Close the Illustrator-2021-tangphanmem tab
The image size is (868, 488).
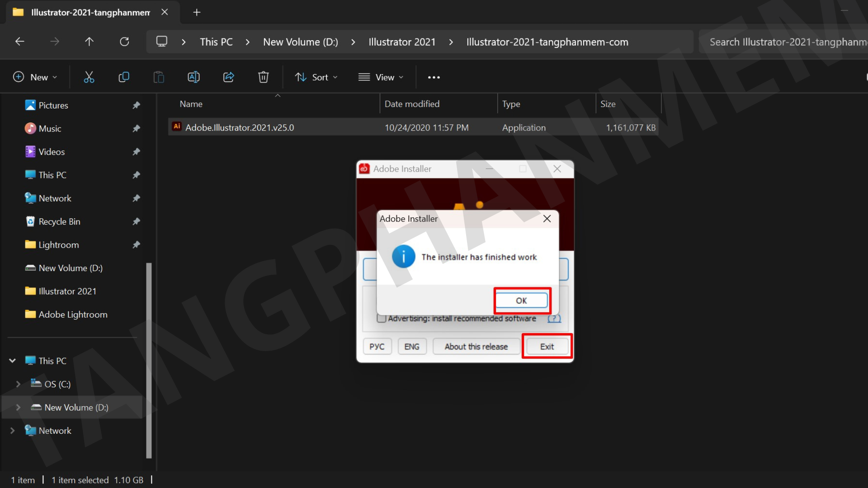click(x=165, y=12)
